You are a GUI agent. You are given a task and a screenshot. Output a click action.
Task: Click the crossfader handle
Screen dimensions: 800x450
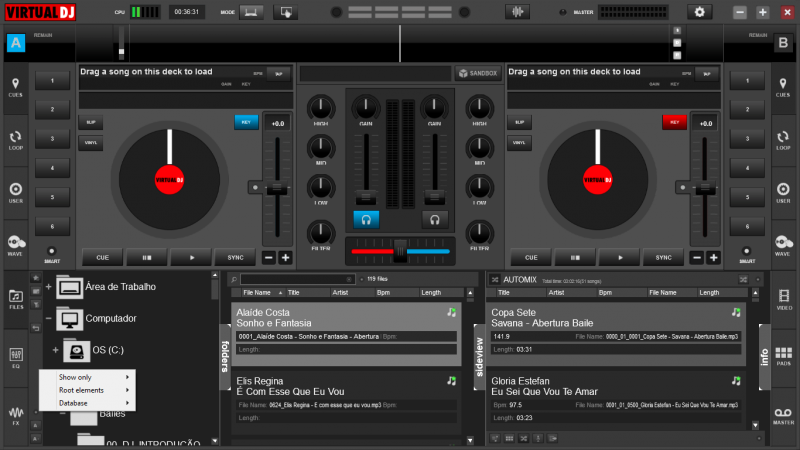(x=400, y=251)
